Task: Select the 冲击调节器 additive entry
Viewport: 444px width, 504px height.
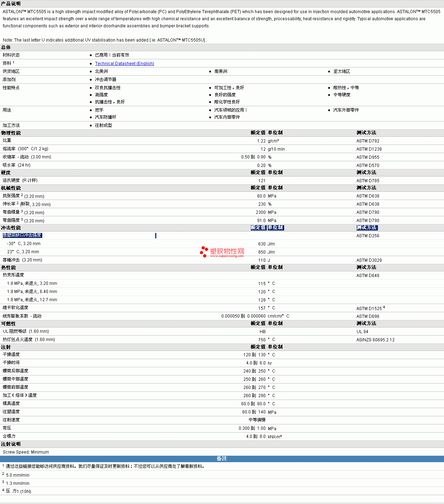Action: (x=105, y=80)
